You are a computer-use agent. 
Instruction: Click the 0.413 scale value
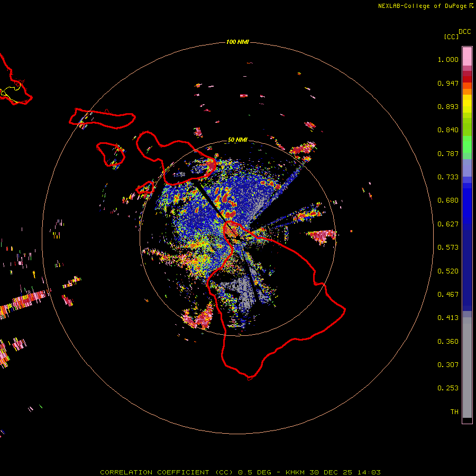[x=448, y=318]
